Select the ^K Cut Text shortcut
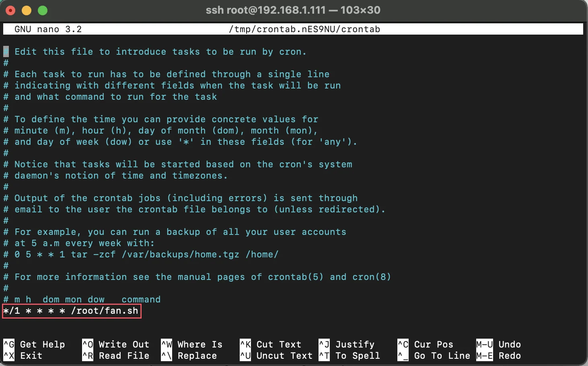The width and height of the screenshot is (588, 366). (271, 345)
